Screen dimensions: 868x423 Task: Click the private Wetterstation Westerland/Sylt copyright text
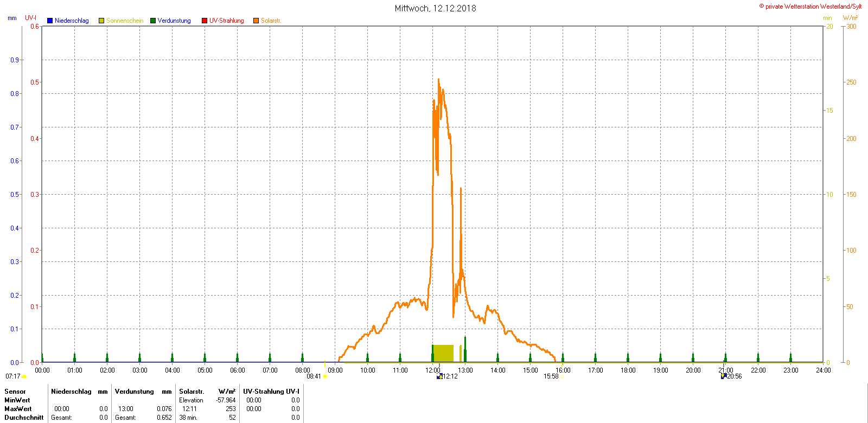point(810,7)
